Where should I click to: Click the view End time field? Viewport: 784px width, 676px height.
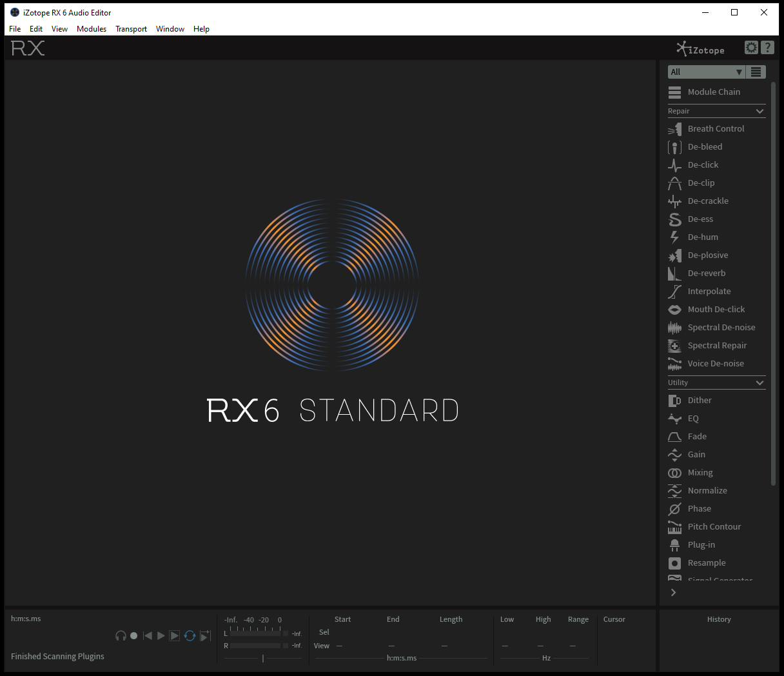[x=391, y=646]
